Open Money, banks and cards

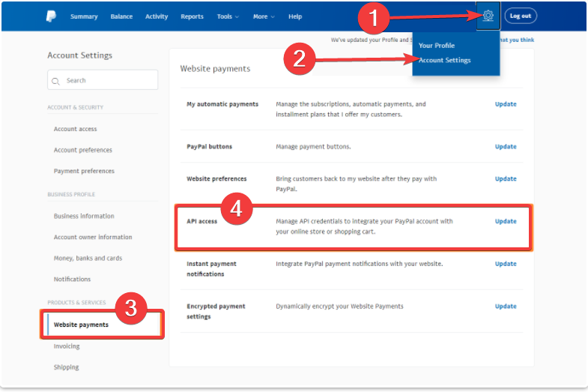[x=88, y=258]
